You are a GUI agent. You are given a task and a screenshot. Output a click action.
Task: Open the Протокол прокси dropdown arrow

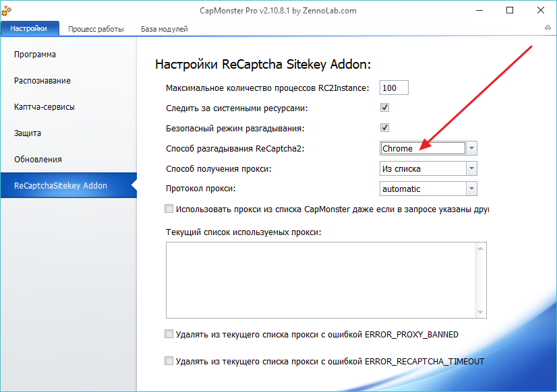(x=471, y=189)
